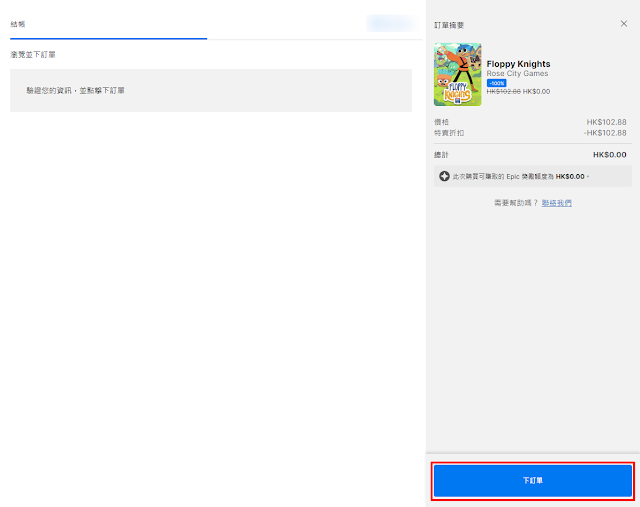Click the struck-through HK$102.88 original price

(x=504, y=91)
